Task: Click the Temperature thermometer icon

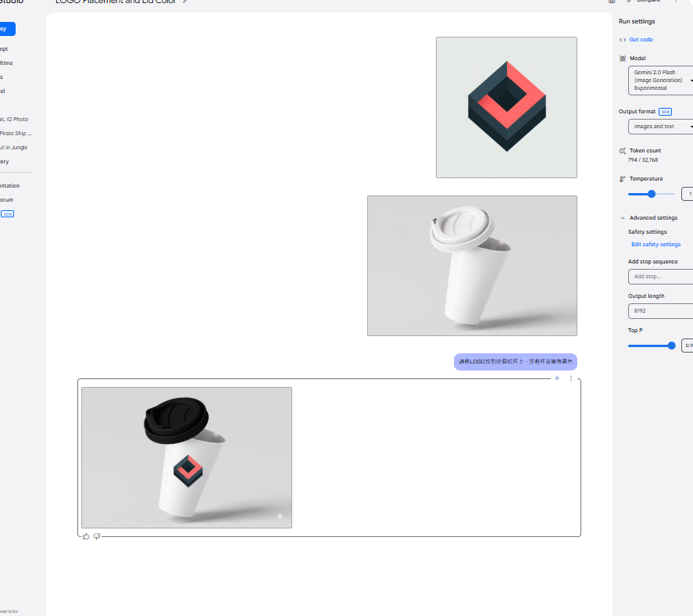Action: (x=622, y=179)
